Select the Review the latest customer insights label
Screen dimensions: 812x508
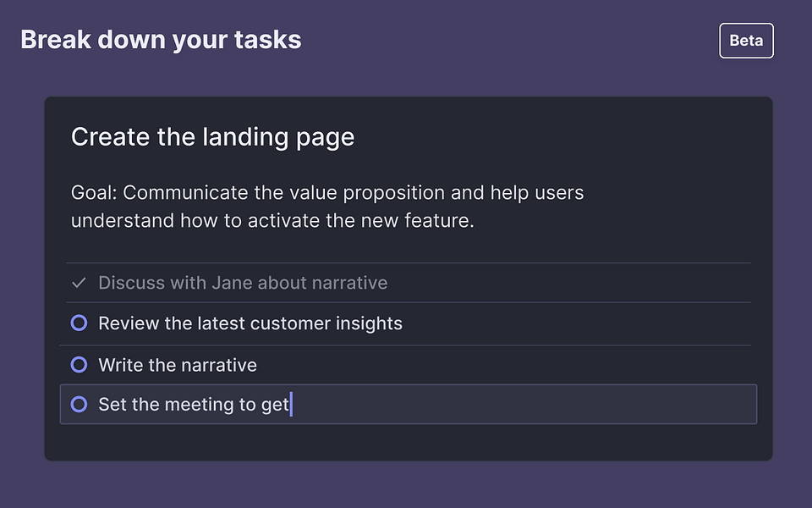pos(250,323)
